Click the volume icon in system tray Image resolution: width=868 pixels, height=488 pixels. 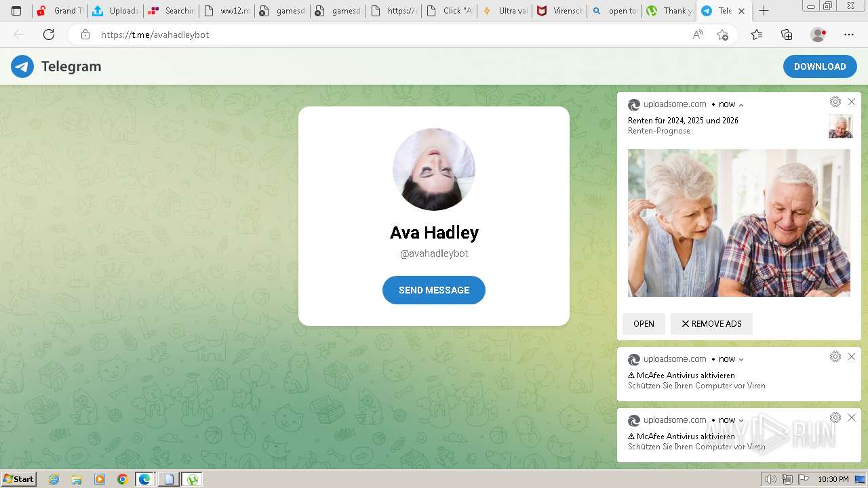pos(771,479)
